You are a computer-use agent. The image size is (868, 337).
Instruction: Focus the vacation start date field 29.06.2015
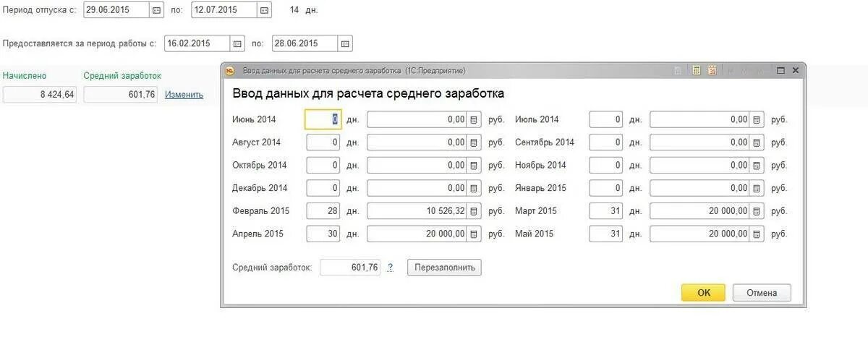coord(117,10)
